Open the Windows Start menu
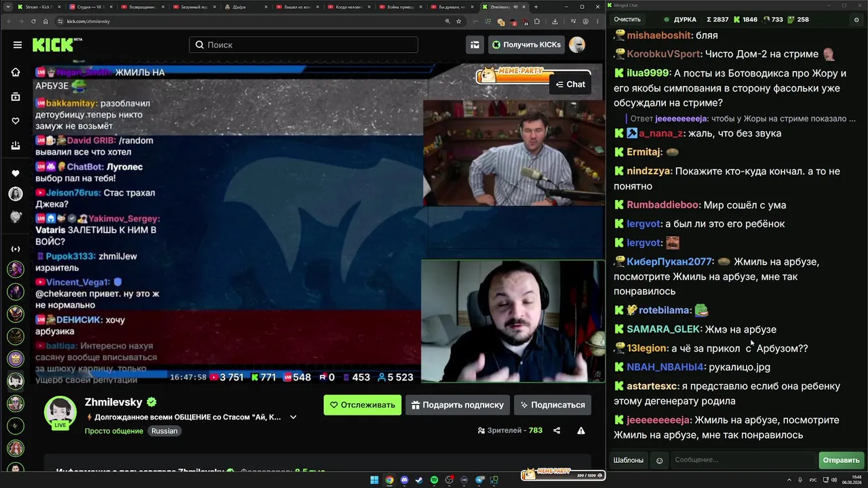868x488 pixels. pos(374,480)
